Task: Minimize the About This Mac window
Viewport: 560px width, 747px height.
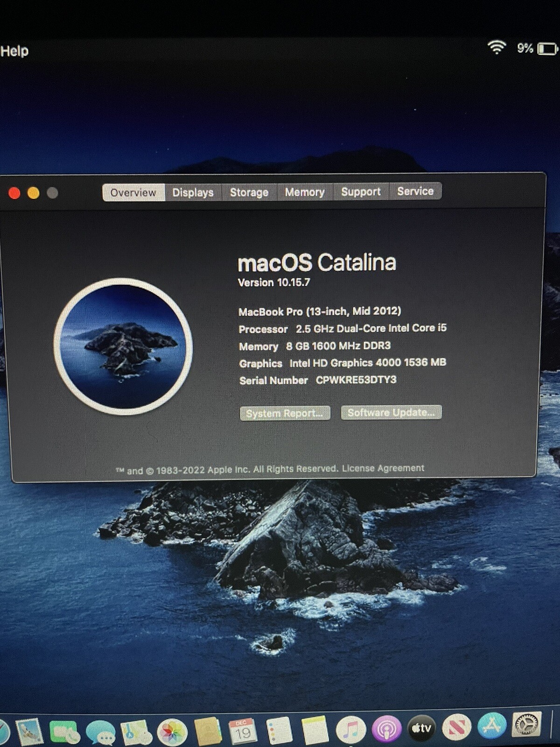Action: click(x=34, y=193)
